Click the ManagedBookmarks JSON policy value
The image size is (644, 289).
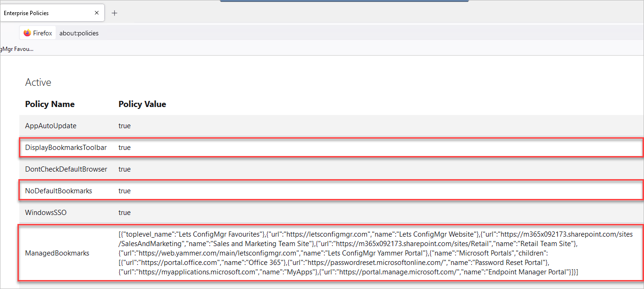coord(376,253)
